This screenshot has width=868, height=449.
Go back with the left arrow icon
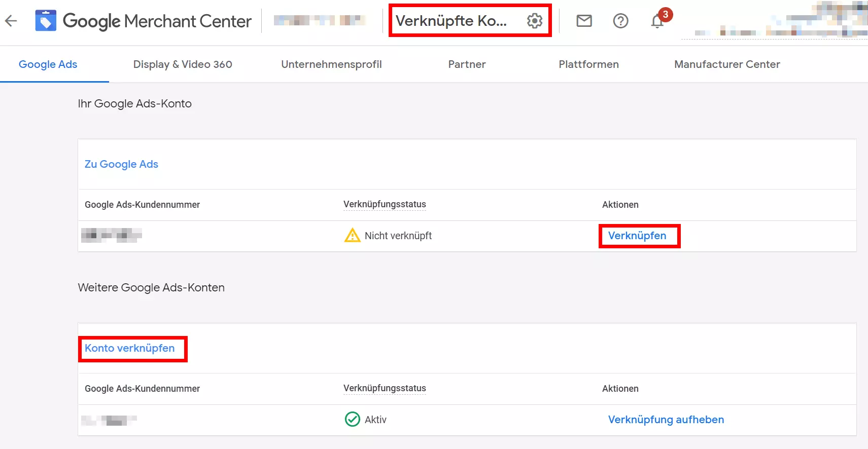click(x=11, y=21)
